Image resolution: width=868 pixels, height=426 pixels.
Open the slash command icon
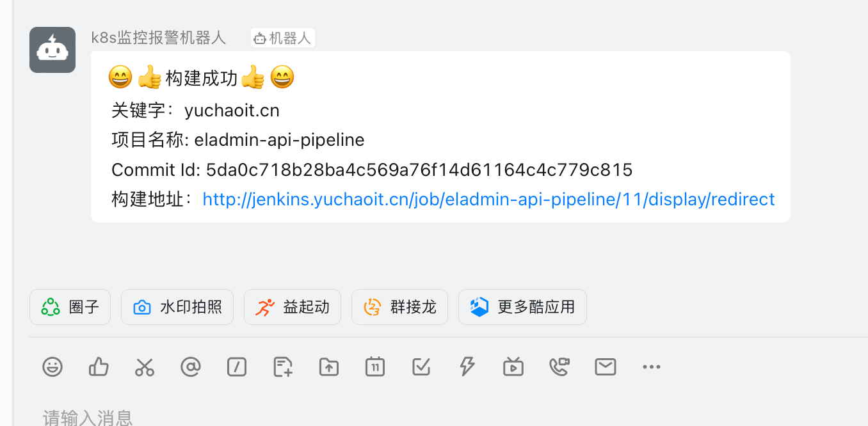pos(237,367)
